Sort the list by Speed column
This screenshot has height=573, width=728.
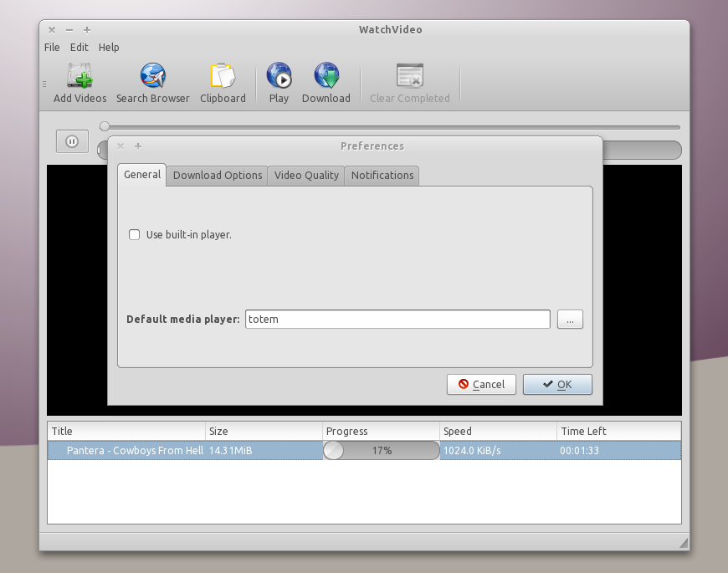pos(498,431)
